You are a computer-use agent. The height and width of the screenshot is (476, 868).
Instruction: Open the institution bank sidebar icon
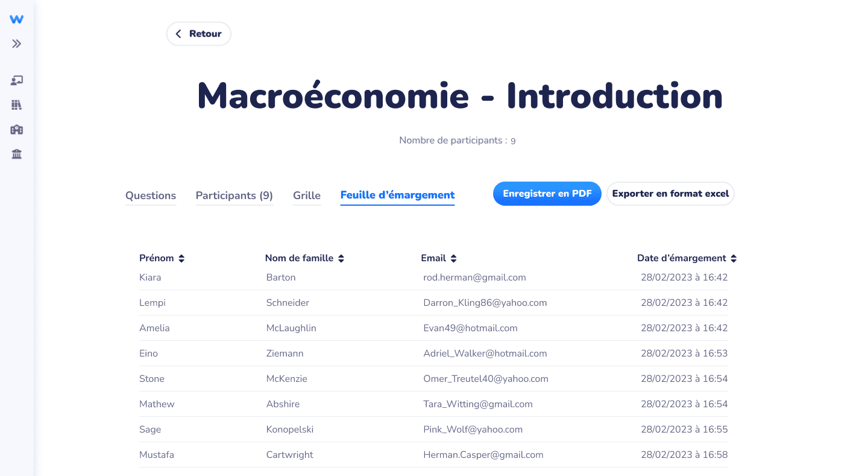tap(17, 154)
